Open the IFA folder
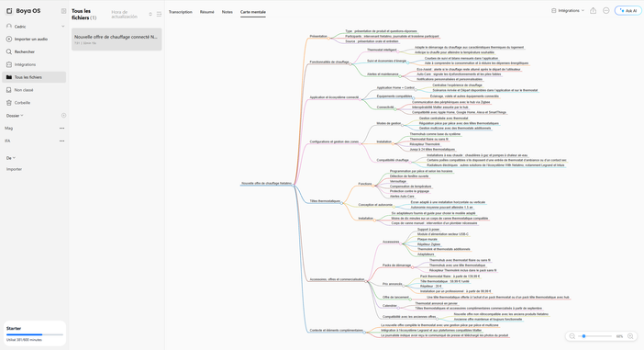The image size is (644, 350). pyautogui.click(x=7, y=141)
